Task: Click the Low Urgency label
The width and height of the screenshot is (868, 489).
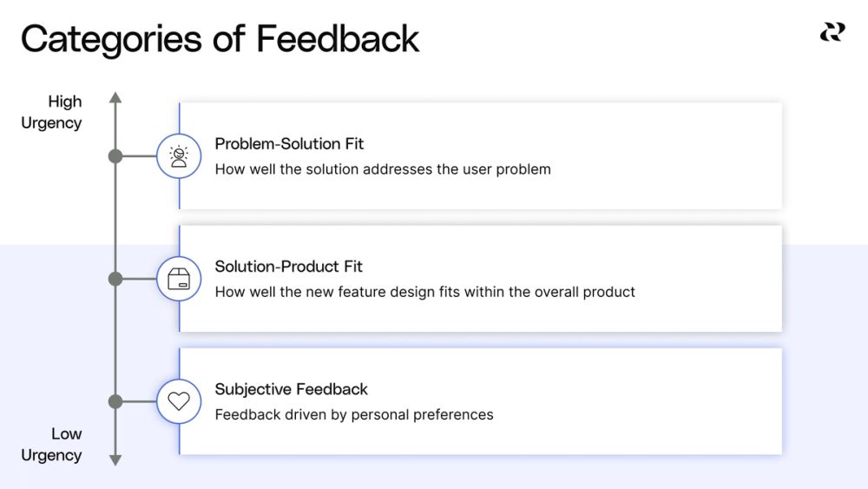Action: 52,444
